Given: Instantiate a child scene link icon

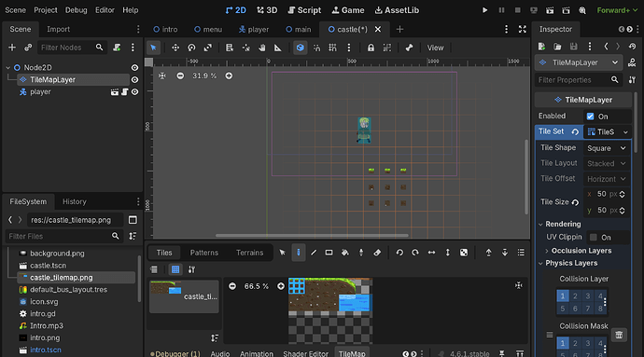Looking at the screenshot, I should click(28, 48).
